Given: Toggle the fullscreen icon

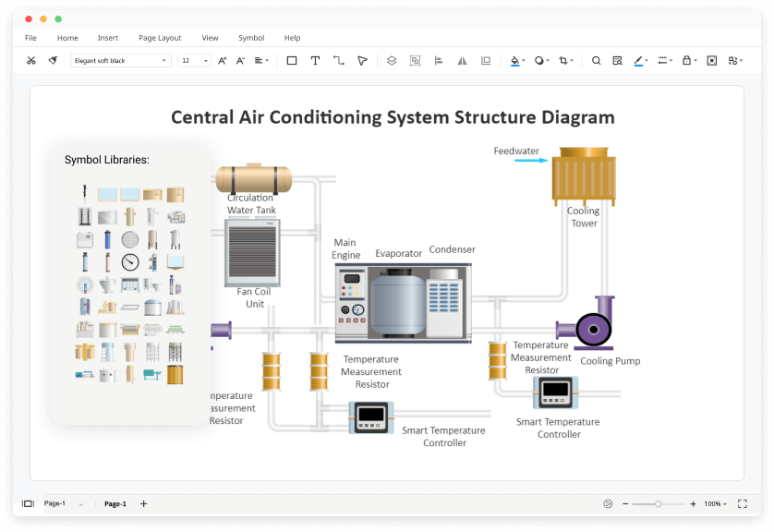Looking at the screenshot, I should click(x=743, y=504).
